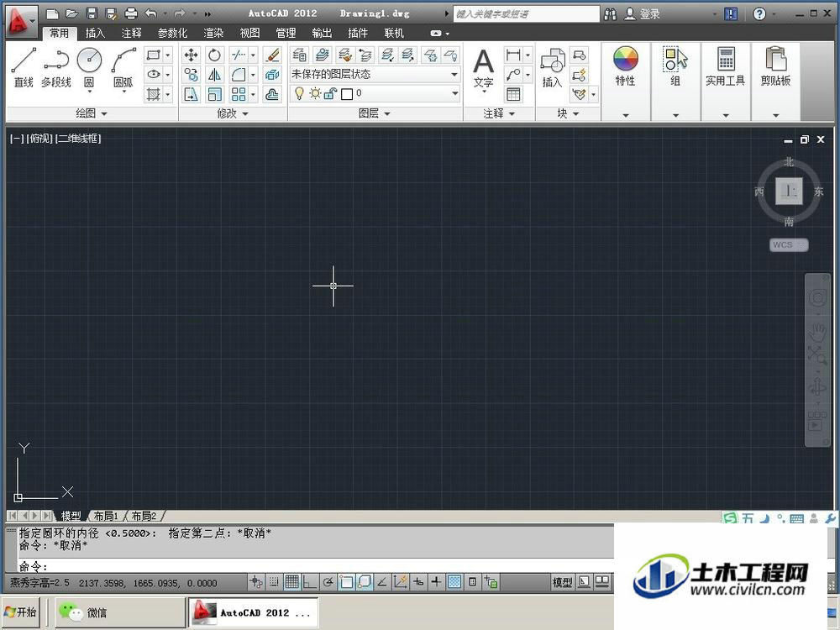Toggle grid display in status bar
This screenshot has height=630, width=840.
click(292, 581)
